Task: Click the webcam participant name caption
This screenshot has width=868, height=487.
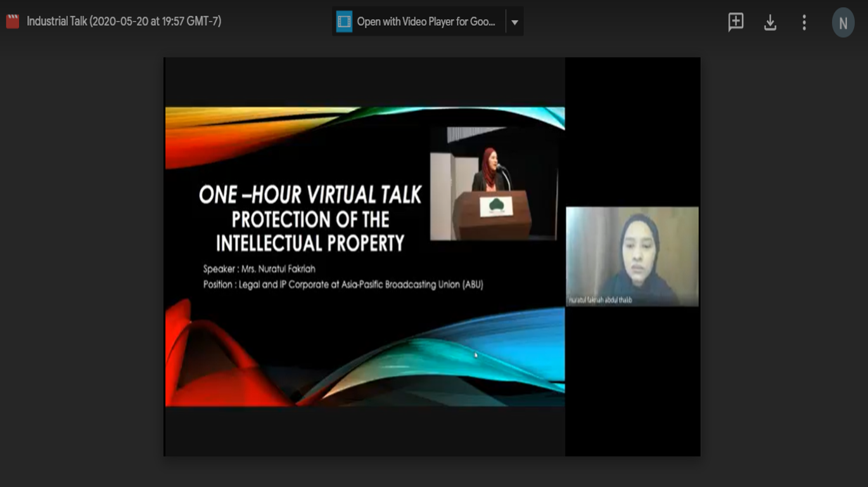Action: [601, 300]
